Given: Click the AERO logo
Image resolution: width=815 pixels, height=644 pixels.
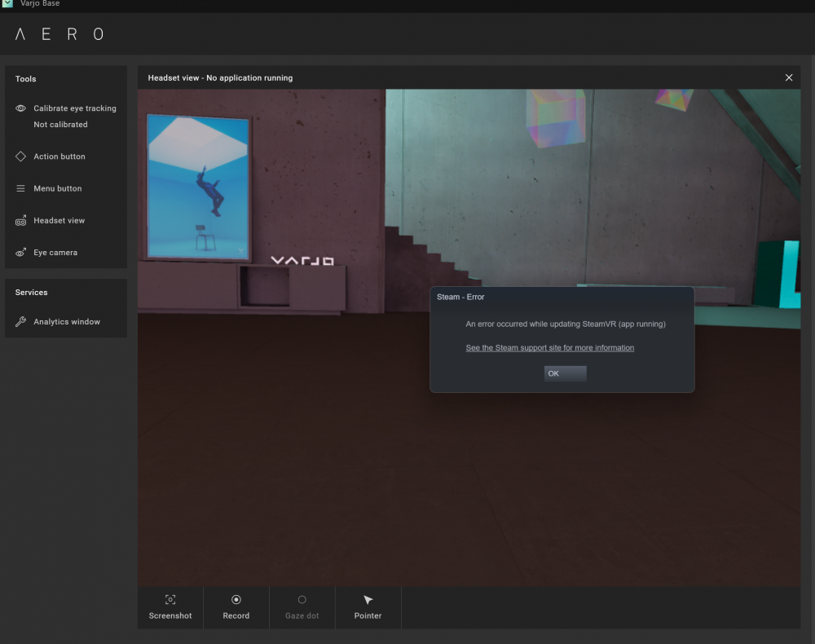Looking at the screenshot, I should [57, 34].
